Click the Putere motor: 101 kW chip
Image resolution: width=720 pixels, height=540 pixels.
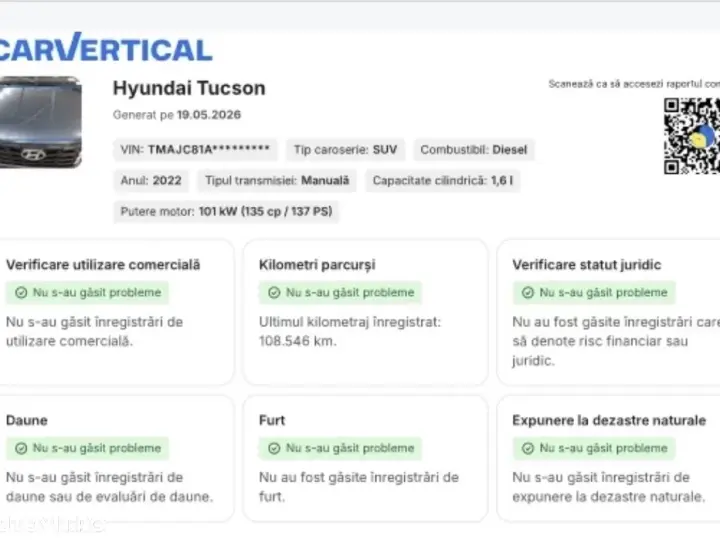pos(226,211)
